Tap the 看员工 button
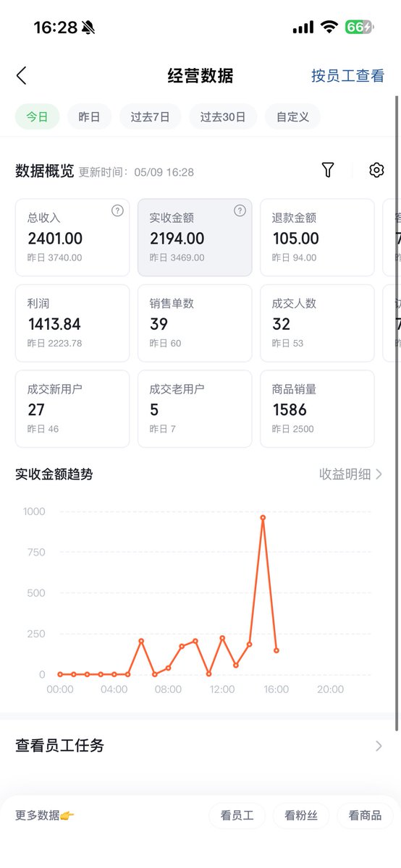 (237, 815)
